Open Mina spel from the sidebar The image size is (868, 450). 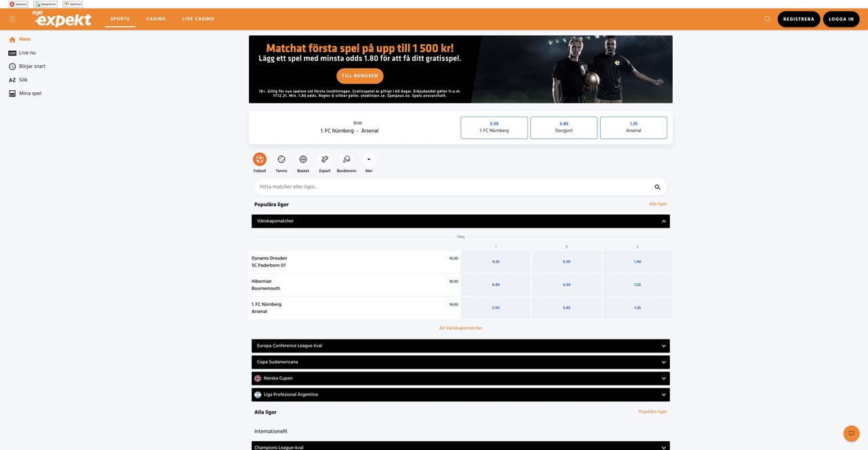coord(29,93)
